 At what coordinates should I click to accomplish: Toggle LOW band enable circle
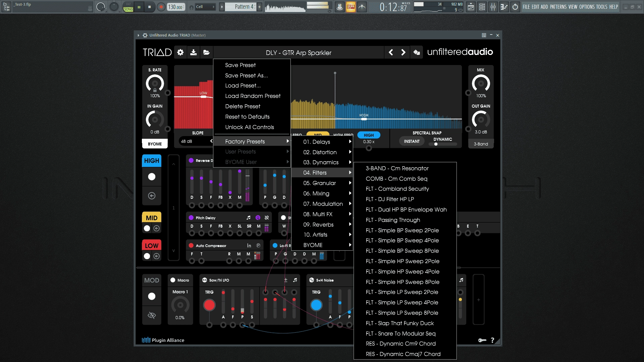147,256
